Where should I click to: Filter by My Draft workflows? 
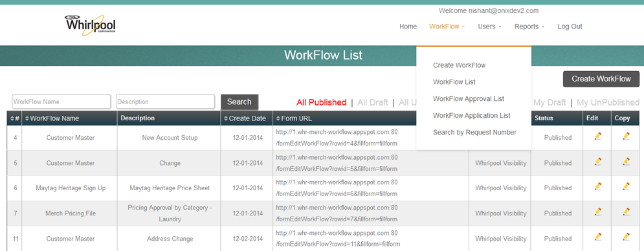click(x=550, y=102)
